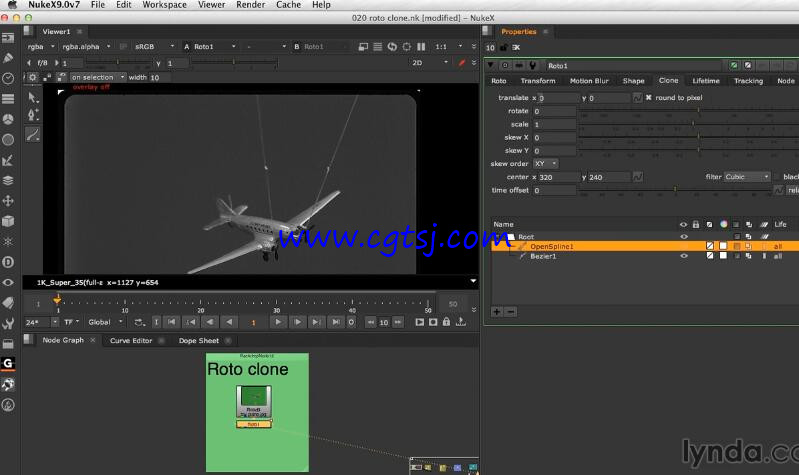Toggle the A Roto1 viewer input button

click(x=187, y=46)
